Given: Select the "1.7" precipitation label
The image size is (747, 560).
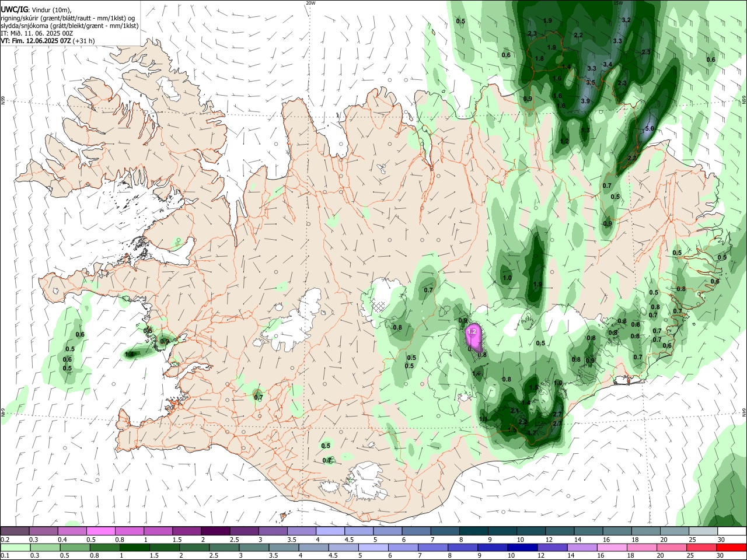Looking at the screenshot, I should [532, 433].
